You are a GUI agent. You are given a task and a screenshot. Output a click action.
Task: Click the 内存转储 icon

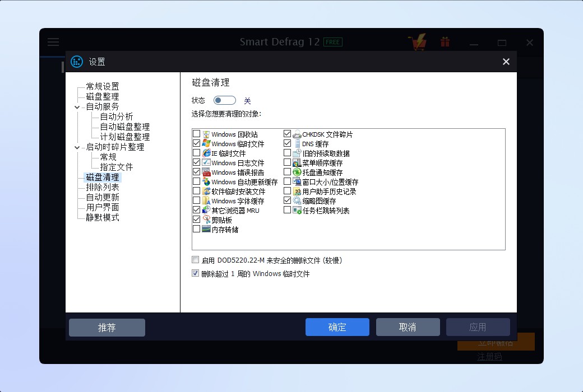206,229
